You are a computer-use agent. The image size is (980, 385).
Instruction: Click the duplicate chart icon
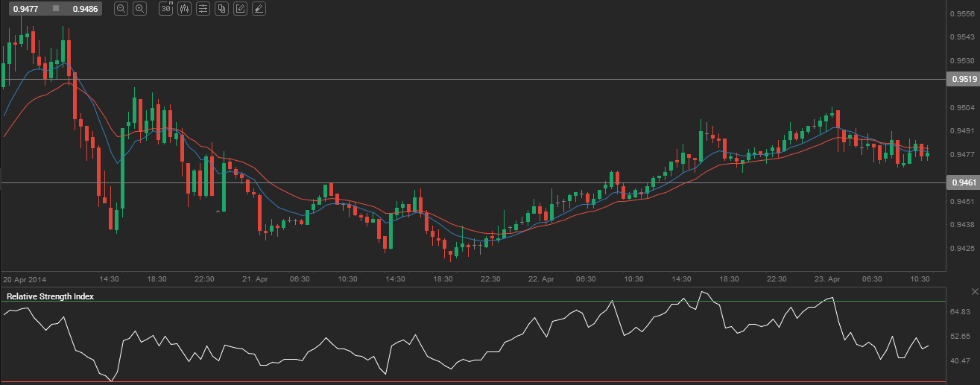221,9
